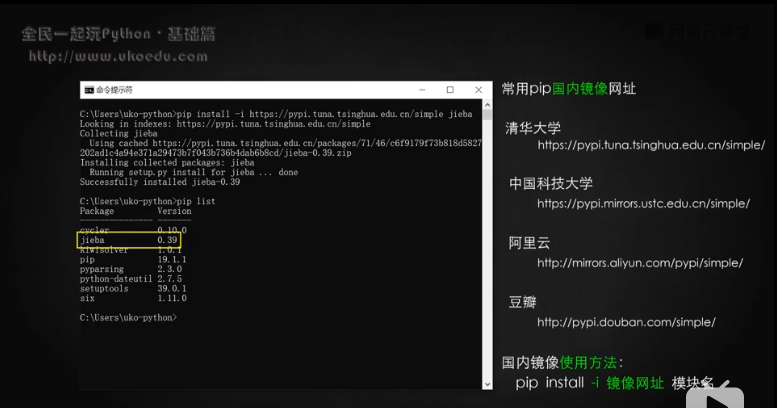Click the 'Package' column header
777x408 pixels.
97,211
